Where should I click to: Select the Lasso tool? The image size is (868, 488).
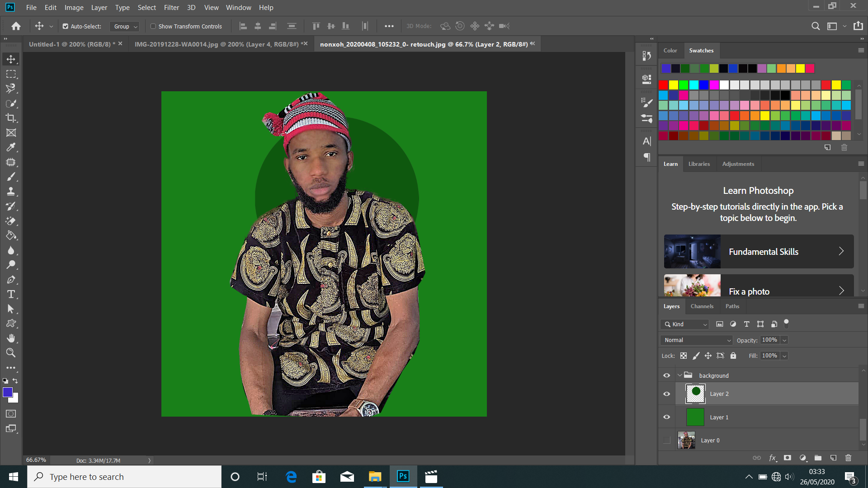click(x=11, y=89)
